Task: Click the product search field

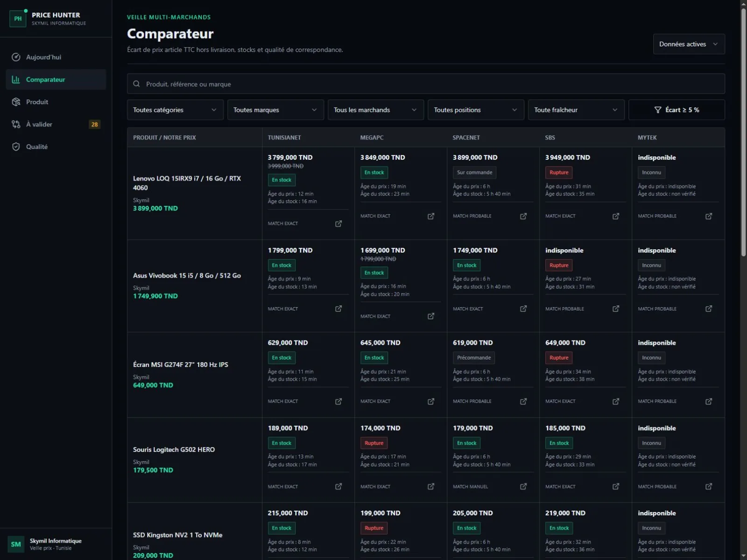Action: (x=426, y=84)
